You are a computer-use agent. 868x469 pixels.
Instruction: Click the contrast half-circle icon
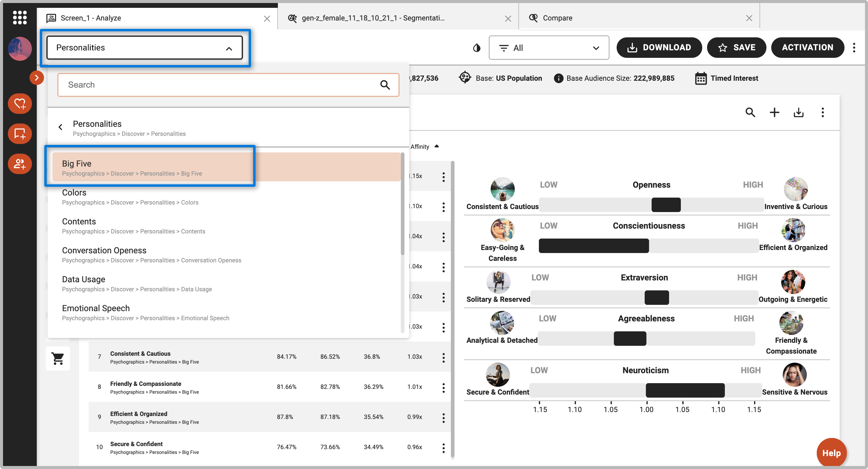pyautogui.click(x=476, y=48)
